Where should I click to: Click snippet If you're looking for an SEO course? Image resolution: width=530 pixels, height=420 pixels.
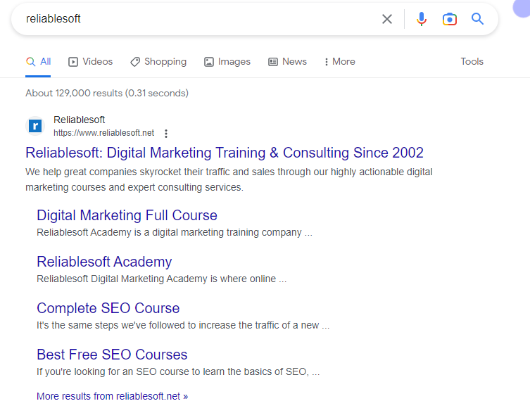(x=178, y=371)
